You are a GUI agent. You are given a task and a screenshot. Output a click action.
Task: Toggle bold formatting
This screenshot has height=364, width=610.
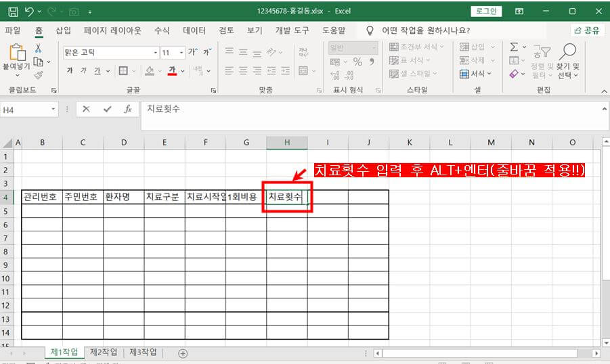pos(70,70)
